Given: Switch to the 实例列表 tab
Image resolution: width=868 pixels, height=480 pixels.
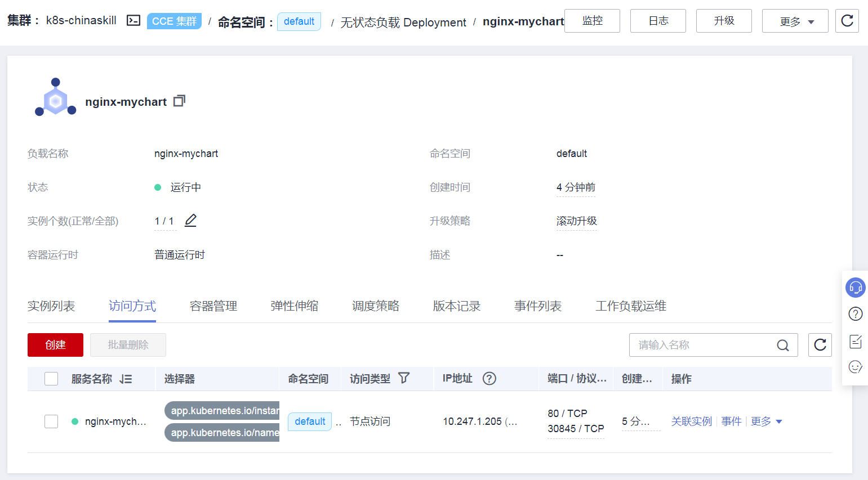Looking at the screenshot, I should 51,306.
